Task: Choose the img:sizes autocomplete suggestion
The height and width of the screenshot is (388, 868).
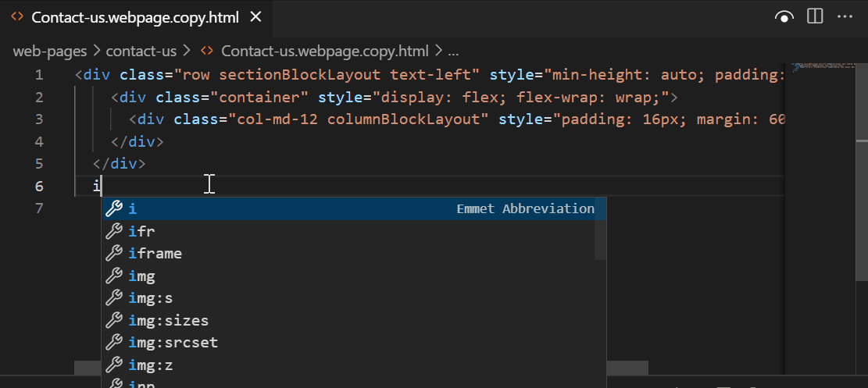Action: click(x=169, y=321)
